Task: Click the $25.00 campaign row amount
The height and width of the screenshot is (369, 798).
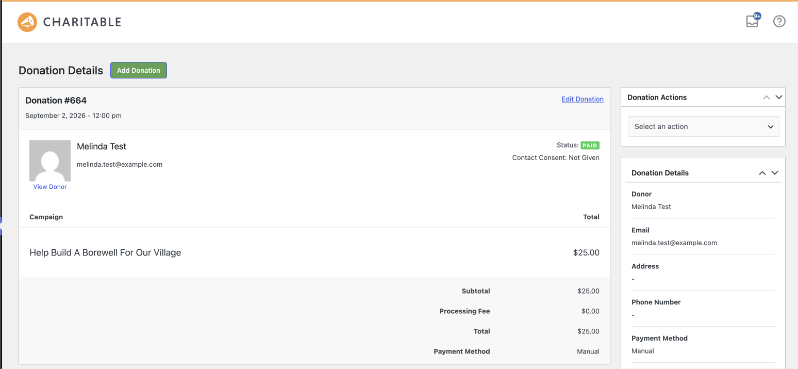Action: click(586, 252)
